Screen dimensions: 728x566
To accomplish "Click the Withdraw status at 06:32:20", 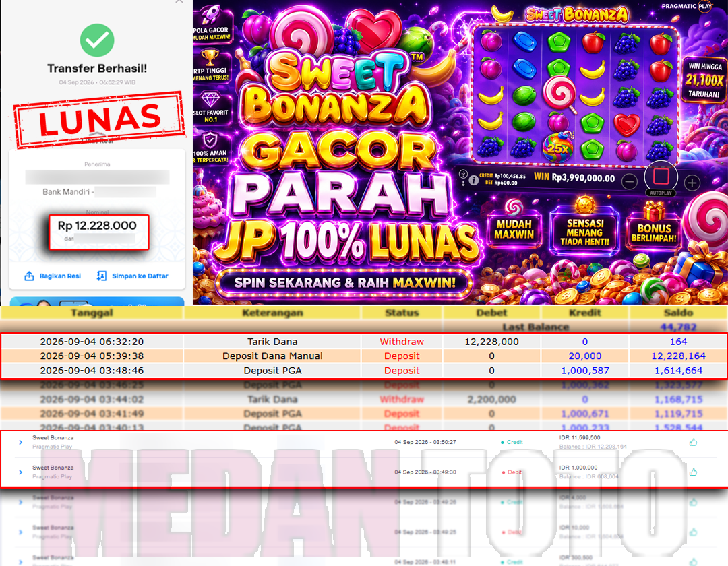I will (402, 342).
